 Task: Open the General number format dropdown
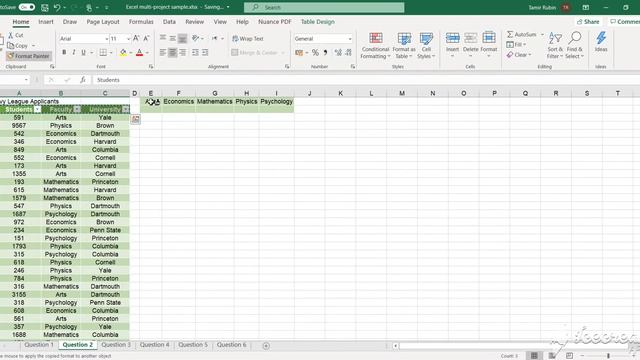tap(350, 39)
